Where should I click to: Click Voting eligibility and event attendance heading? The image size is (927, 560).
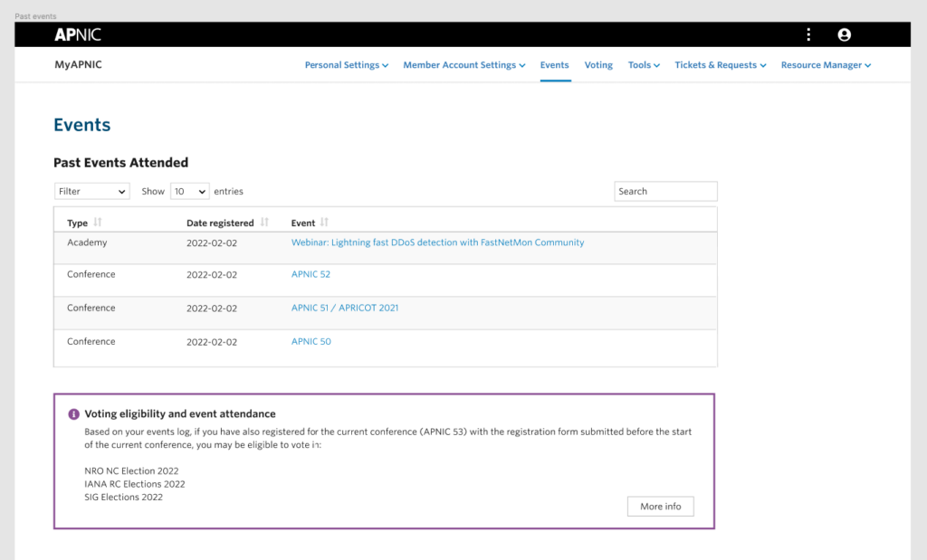(x=180, y=414)
